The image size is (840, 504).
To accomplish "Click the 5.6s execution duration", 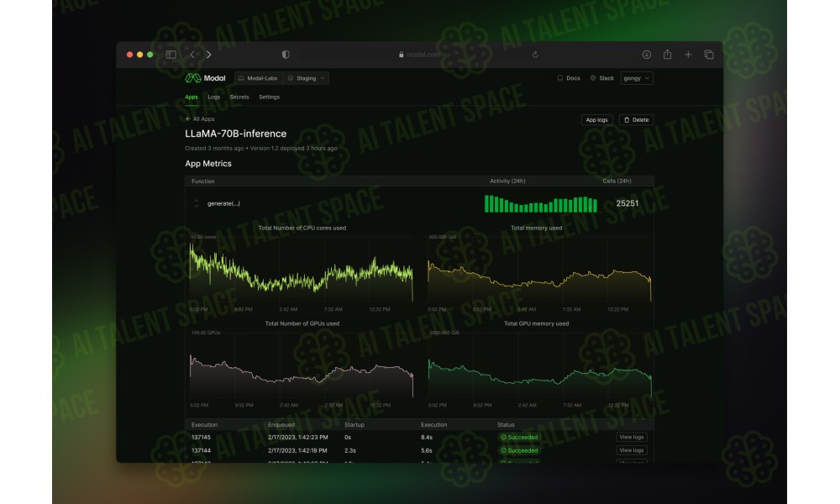I will 427,450.
